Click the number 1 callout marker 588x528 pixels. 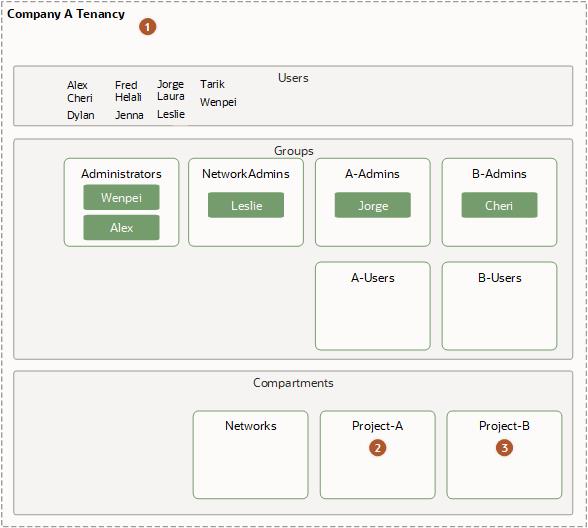click(147, 27)
